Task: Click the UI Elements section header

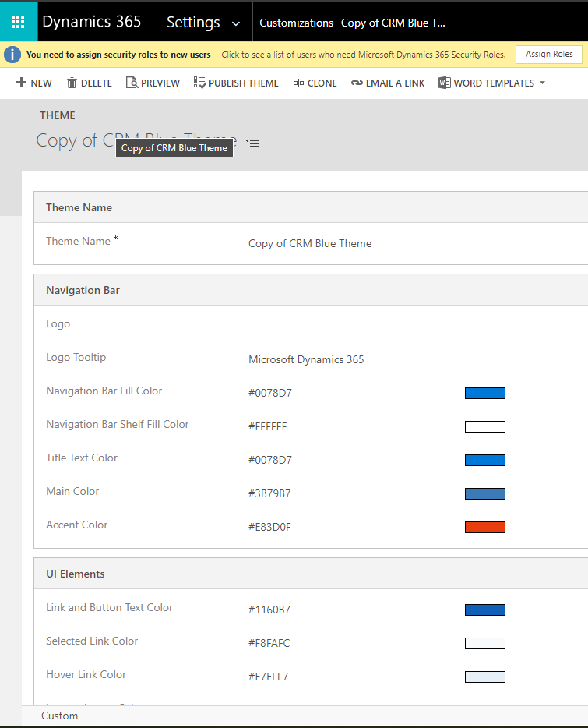Action: 76,574
